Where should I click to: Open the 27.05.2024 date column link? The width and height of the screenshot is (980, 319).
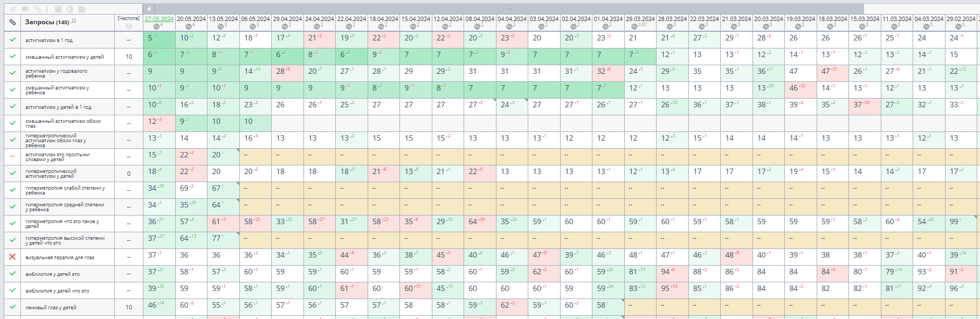click(159, 19)
